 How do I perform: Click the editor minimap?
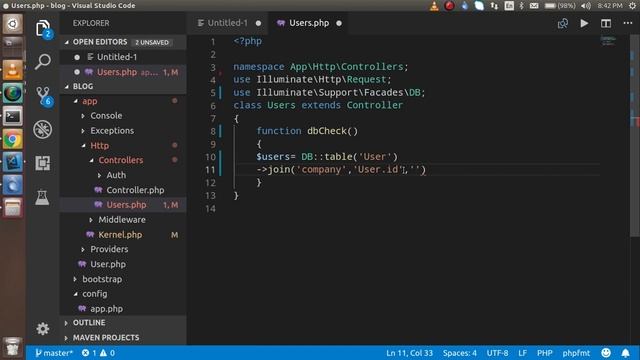click(608, 41)
